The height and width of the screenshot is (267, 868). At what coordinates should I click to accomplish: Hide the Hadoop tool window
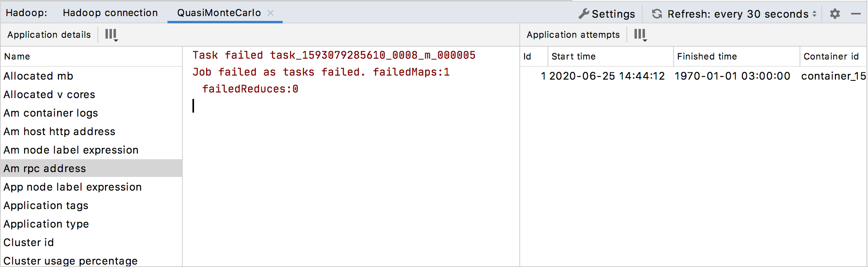click(x=856, y=14)
